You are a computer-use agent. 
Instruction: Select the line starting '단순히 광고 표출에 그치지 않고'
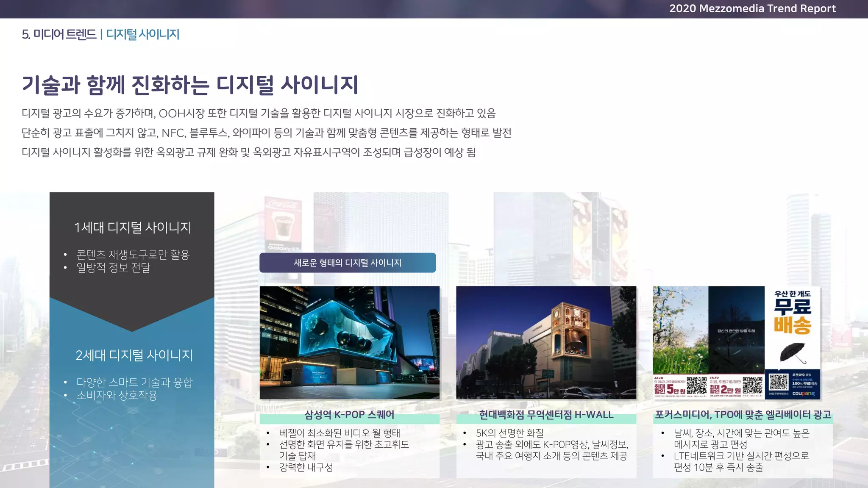267,133
